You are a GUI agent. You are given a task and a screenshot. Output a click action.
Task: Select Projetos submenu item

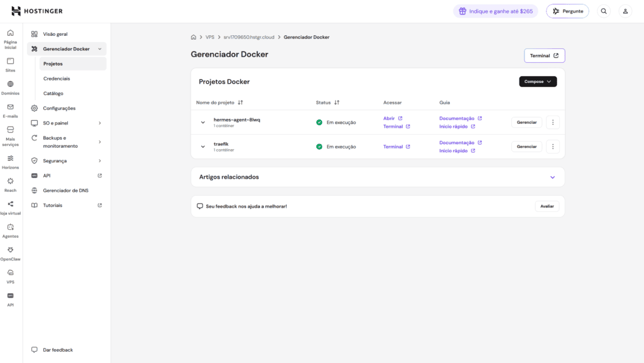coord(73,64)
